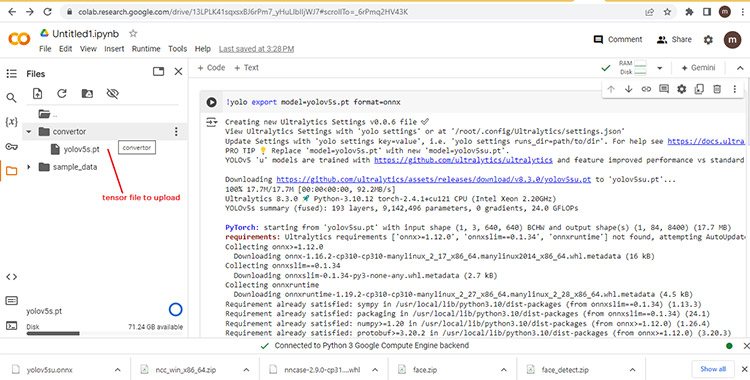The width and height of the screenshot is (750, 380).
Task: Open the Runtime menu
Action: (x=146, y=49)
